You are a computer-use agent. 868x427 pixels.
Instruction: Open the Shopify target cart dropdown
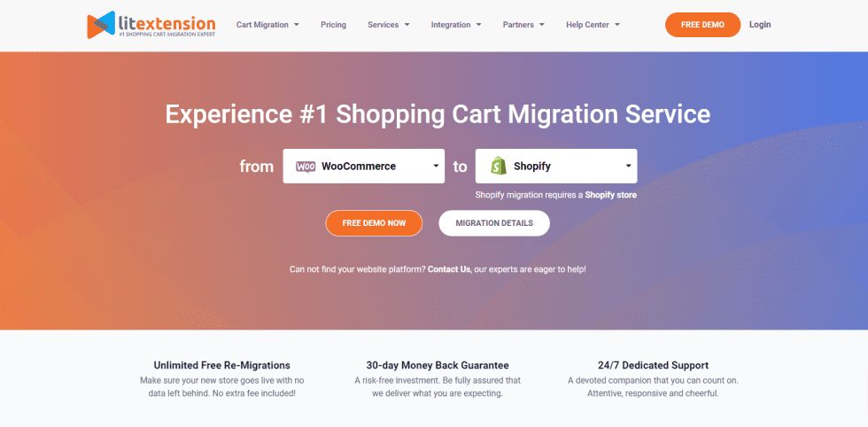tap(556, 167)
